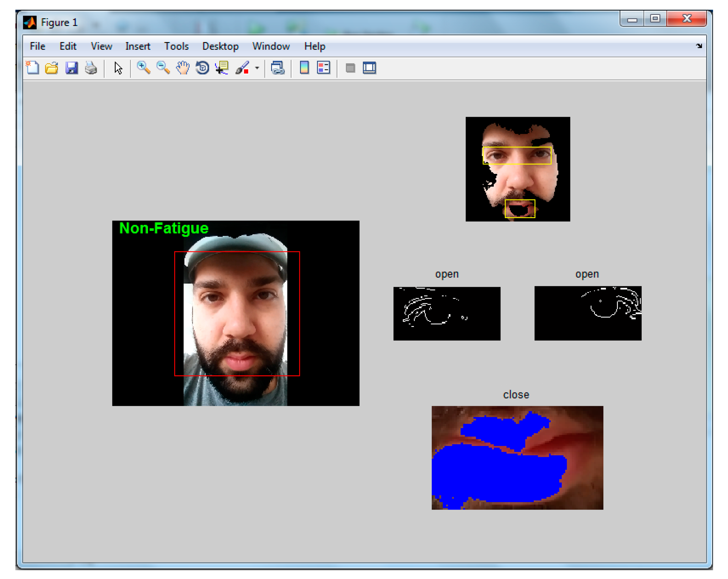728x579 pixels.
Task: Activate the Pan hand tool
Action: (x=183, y=68)
